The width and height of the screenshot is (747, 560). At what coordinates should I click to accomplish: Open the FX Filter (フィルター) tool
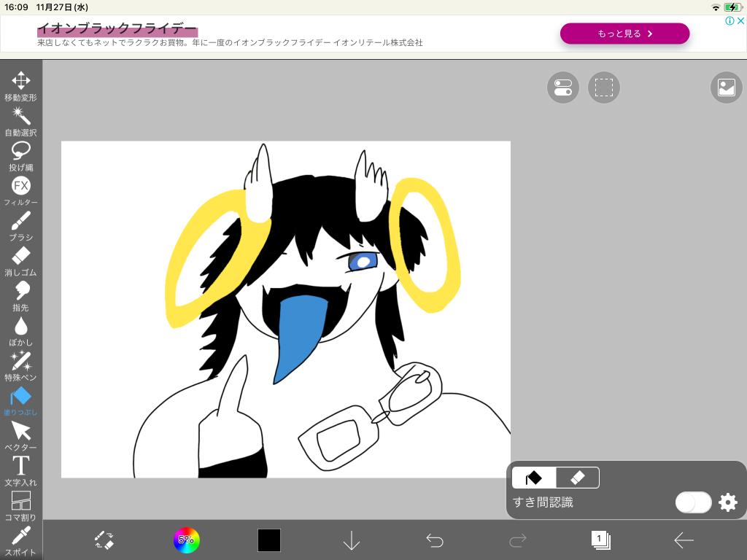(x=20, y=190)
